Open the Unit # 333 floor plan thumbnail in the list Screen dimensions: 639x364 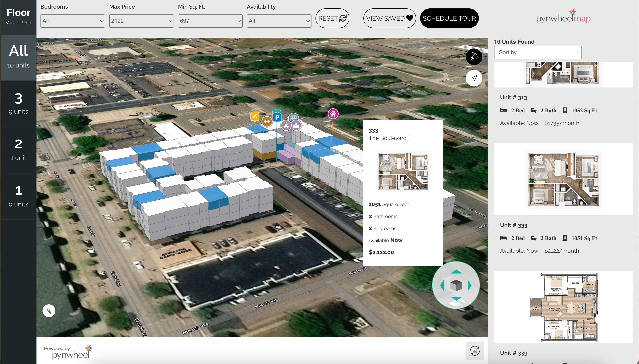tap(563, 179)
